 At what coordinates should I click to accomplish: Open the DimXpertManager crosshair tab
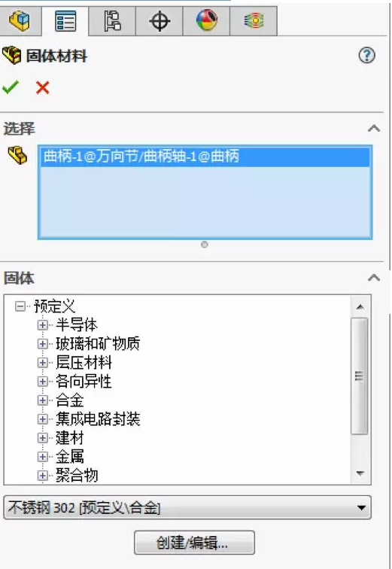pyautogui.click(x=160, y=20)
